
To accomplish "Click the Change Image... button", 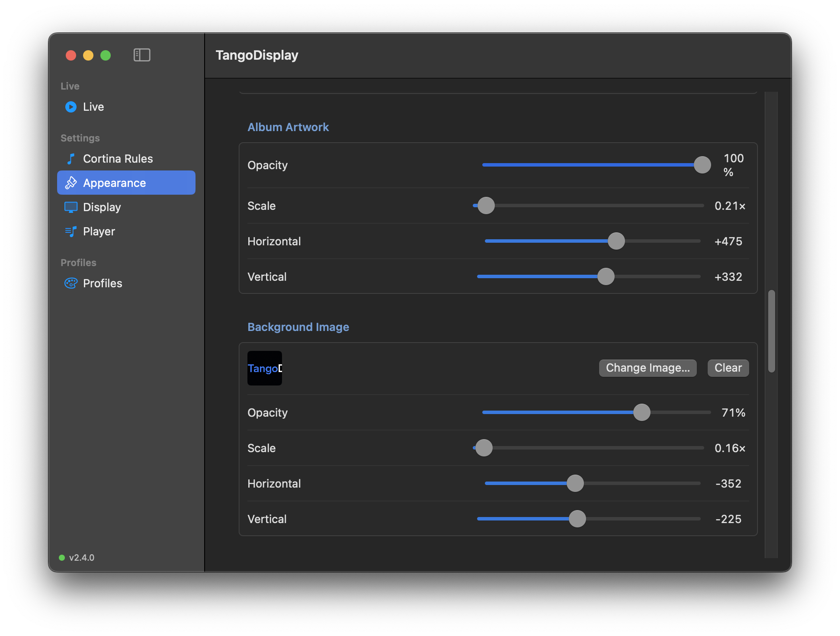I will tap(648, 368).
